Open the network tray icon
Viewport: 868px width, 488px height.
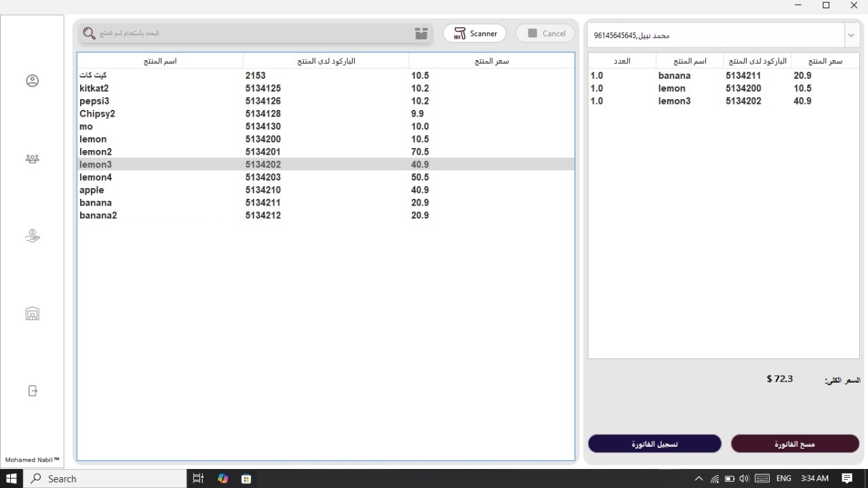[715, 478]
